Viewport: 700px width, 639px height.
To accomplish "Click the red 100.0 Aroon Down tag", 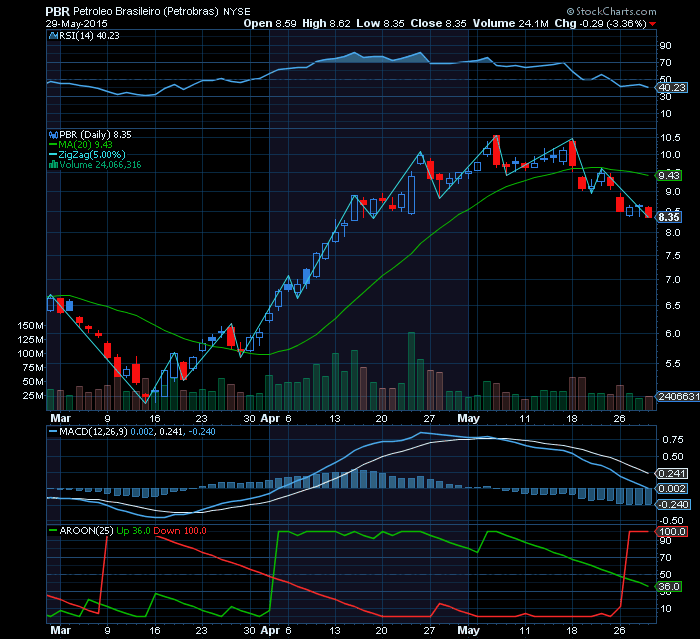I will point(672,531).
